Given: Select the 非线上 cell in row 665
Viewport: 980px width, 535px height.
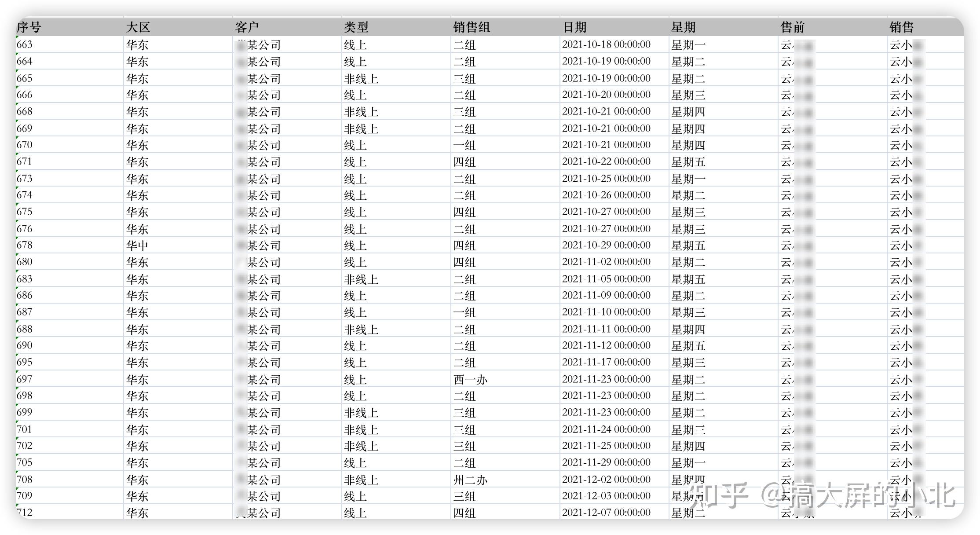Looking at the screenshot, I should tap(361, 78).
